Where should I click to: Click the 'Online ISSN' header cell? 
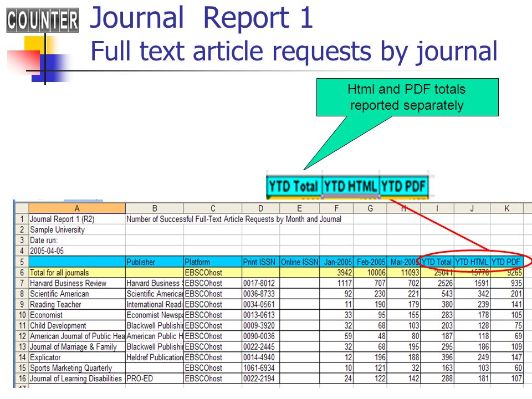pyautogui.click(x=300, y=262)
